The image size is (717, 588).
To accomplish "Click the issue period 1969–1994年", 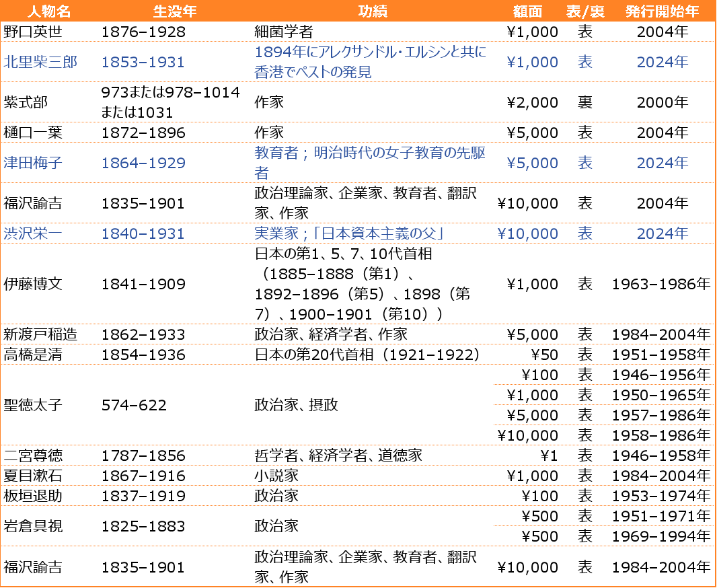I will (661, 536).
